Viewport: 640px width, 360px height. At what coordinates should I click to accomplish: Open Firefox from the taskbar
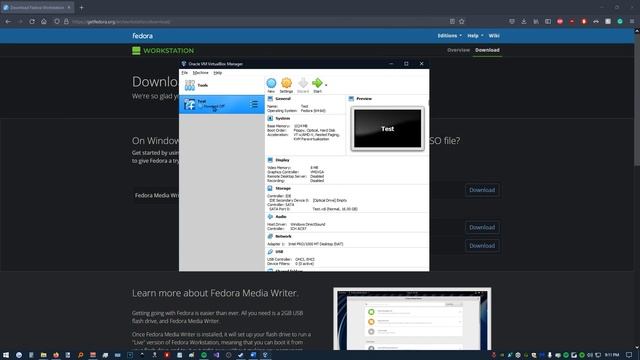[56, 355]
